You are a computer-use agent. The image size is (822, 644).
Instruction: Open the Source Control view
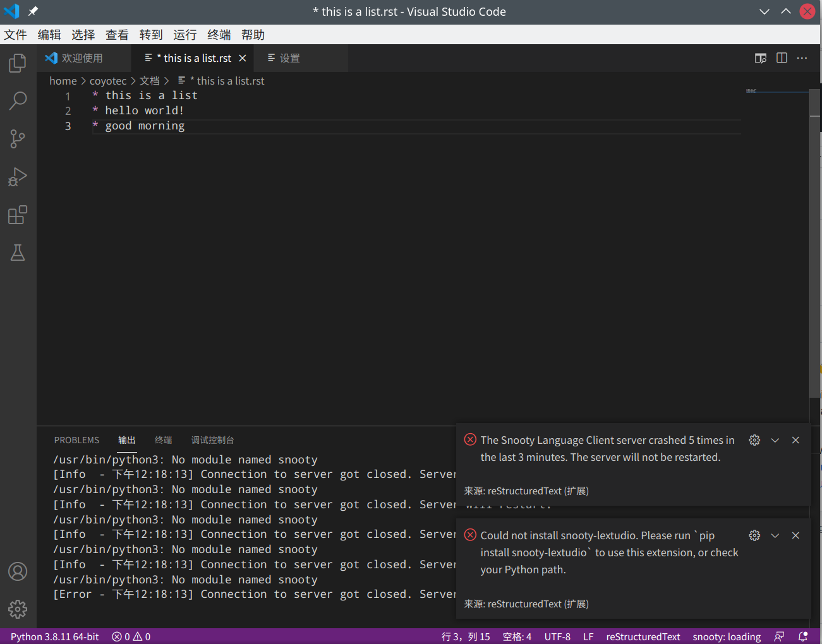coord(18,139)
